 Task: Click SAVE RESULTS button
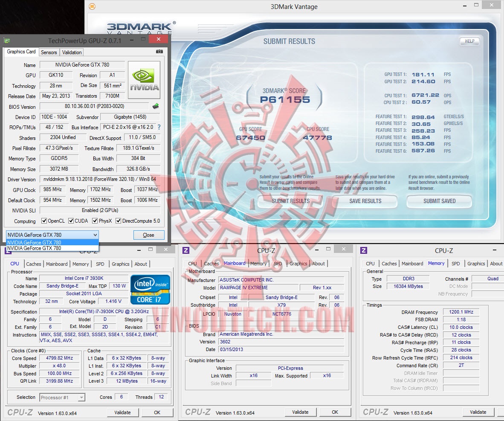pyautogui.click(x=365, y=201)
